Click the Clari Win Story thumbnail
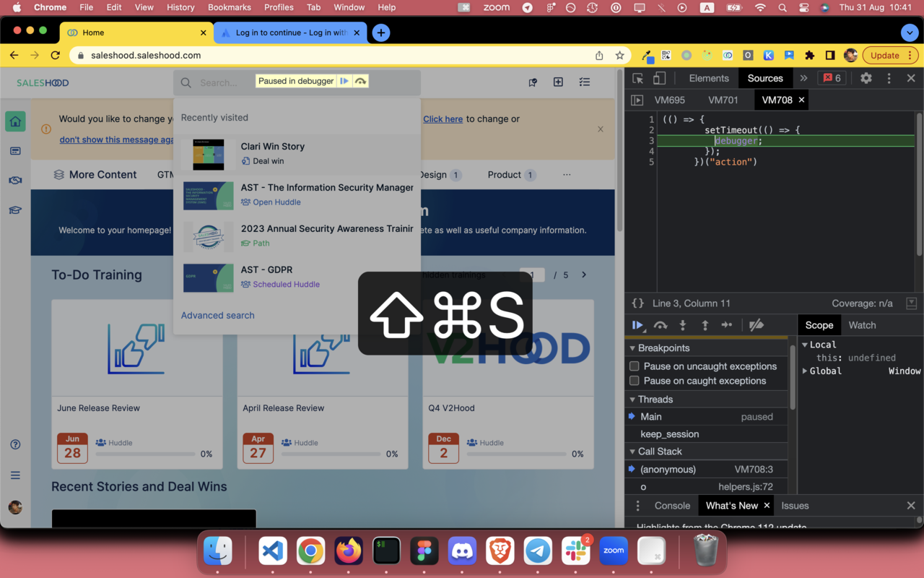 (x=209, y=155)
